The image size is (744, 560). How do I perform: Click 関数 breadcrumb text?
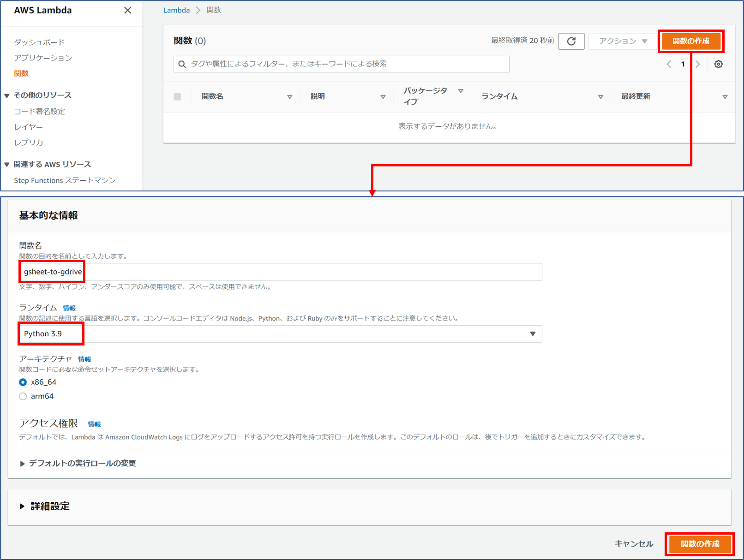[x=214, y=10]
